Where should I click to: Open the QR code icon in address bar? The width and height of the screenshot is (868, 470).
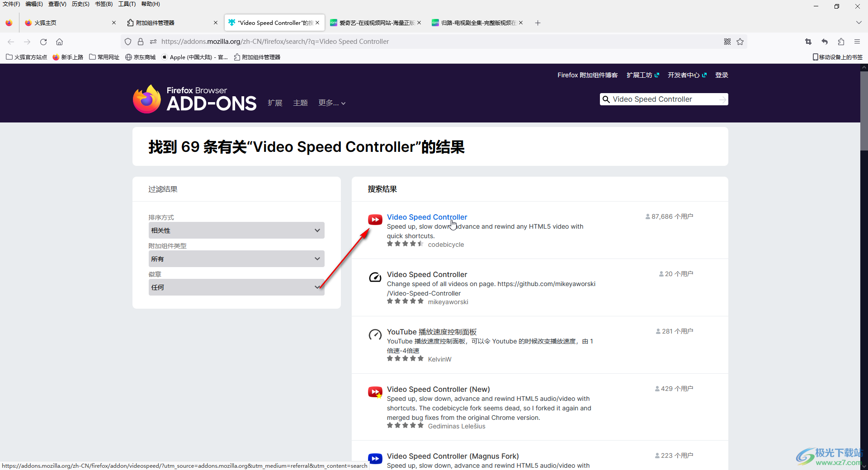[x=727, y=42]
